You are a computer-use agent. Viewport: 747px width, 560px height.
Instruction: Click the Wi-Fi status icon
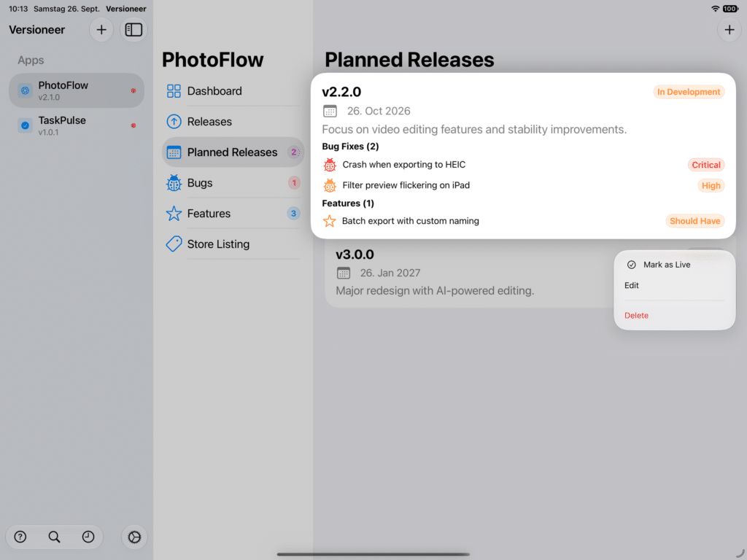tap(715, 9)
